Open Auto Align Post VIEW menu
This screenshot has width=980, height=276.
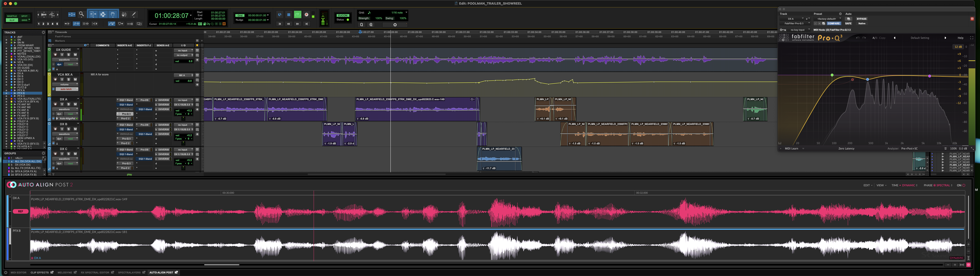[881, 185]
